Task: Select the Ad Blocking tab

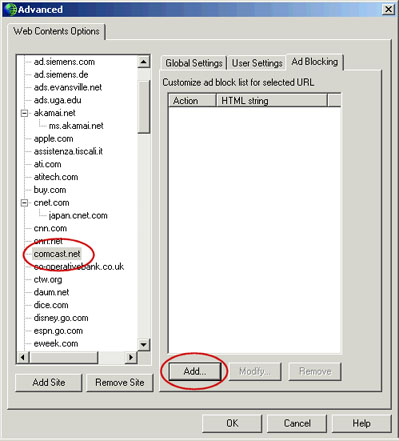Action: (315, 62)
